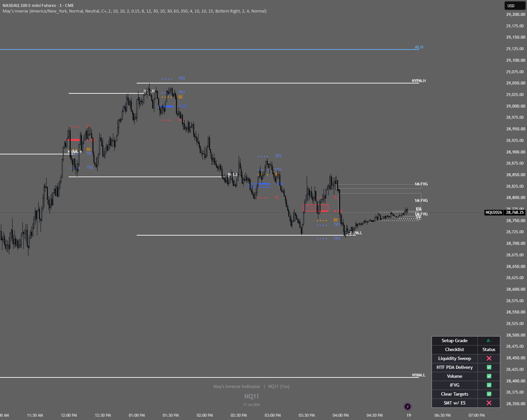Click the Setup Grade table cell
The width and height of the screenshot is (527, 420).
click(x=455, y=341)
